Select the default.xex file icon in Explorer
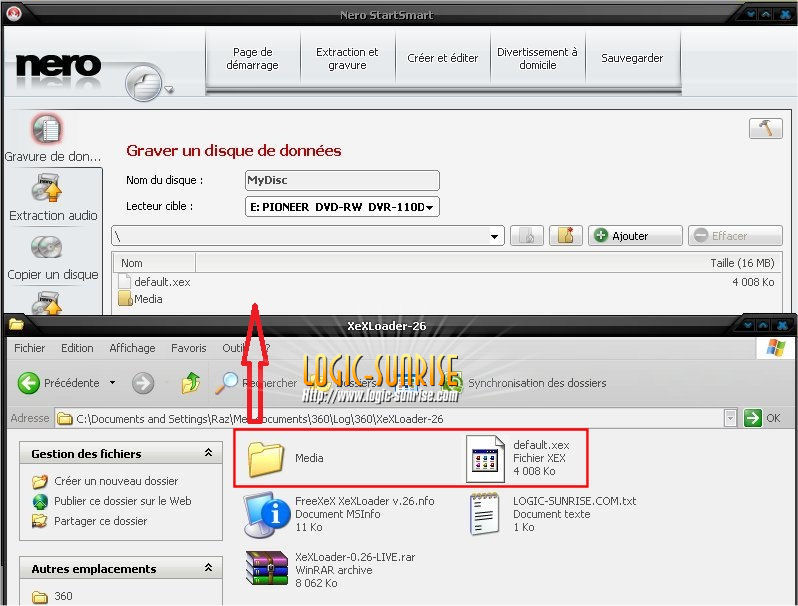 point(485,458)
